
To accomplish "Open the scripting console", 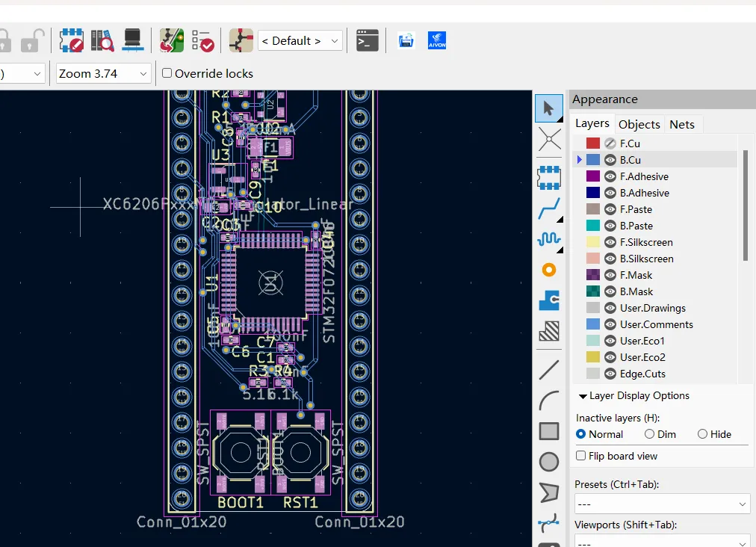I will point(367,40).
